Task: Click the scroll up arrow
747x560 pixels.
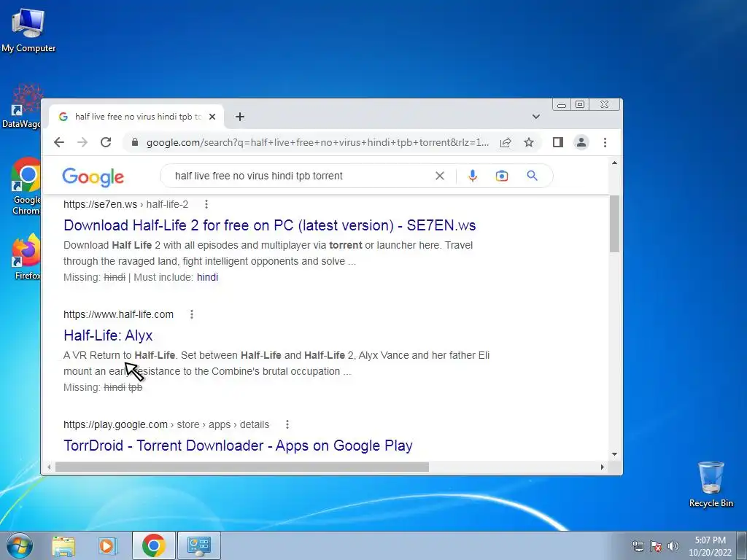Action: [x=614, y=163]
